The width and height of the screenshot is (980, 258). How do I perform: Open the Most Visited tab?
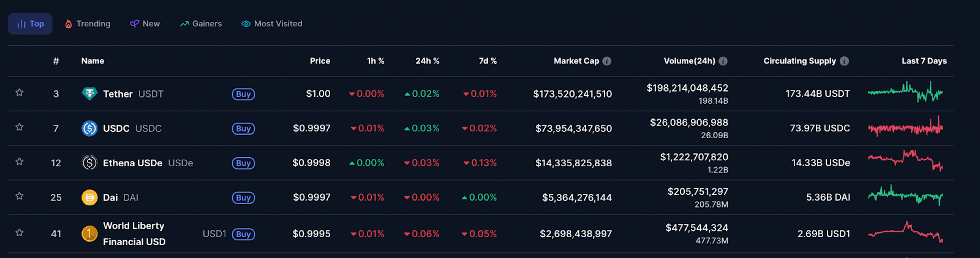[272, 24]
